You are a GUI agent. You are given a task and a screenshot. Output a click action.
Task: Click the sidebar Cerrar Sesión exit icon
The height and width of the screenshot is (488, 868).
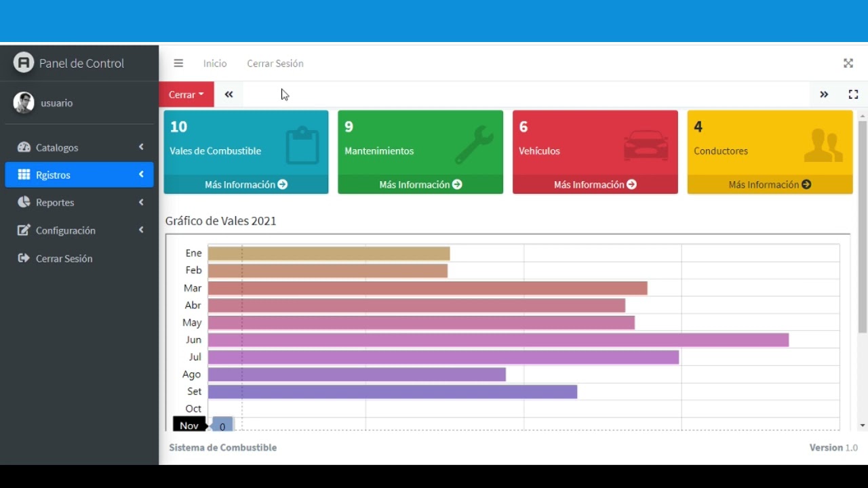pyautogui.click(x=24, y=258)
